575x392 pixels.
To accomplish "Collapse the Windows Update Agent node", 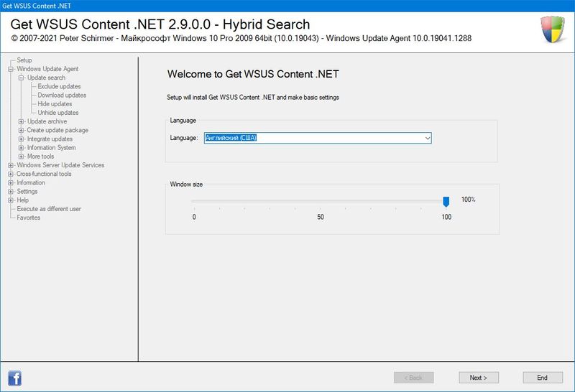I will [x=11, y=69].
